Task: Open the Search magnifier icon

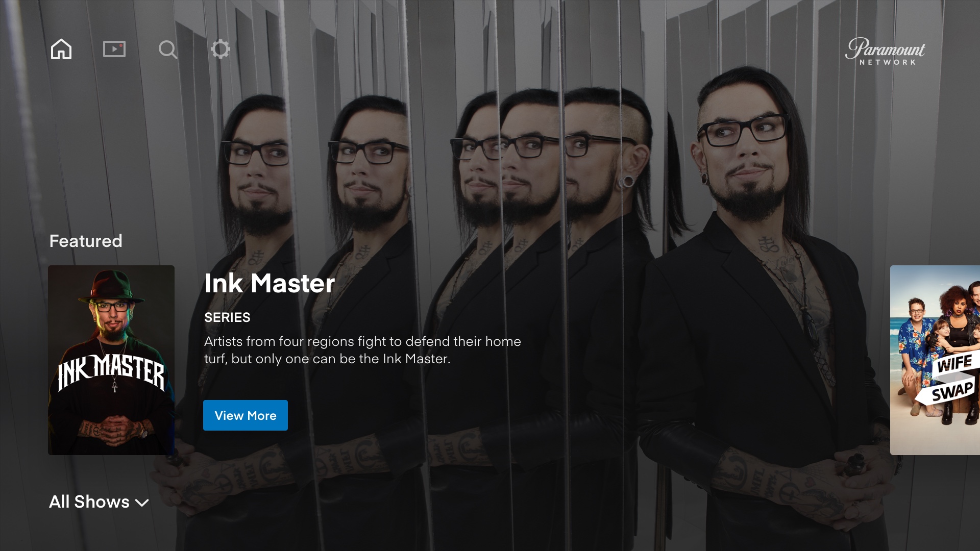Action: [x=167, y=49]
